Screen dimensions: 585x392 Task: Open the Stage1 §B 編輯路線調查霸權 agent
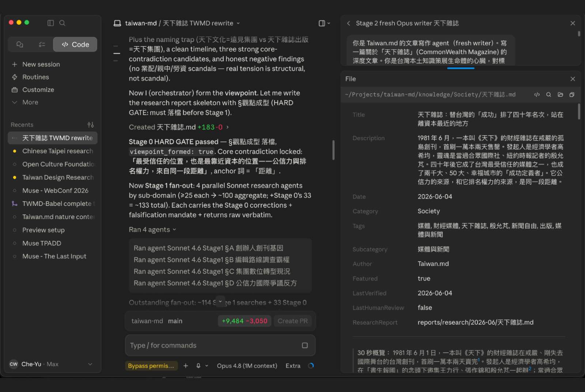(x=211, y=260)
